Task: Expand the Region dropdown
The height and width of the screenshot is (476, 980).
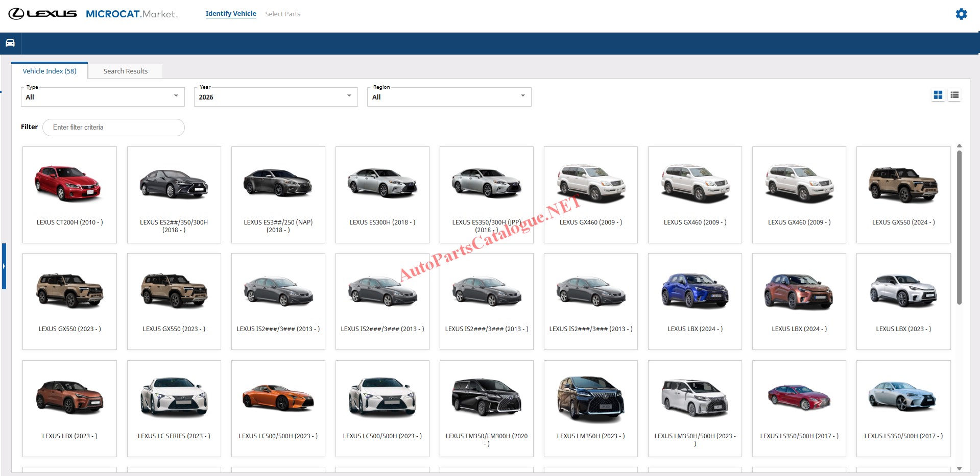Action: (449, 97)
